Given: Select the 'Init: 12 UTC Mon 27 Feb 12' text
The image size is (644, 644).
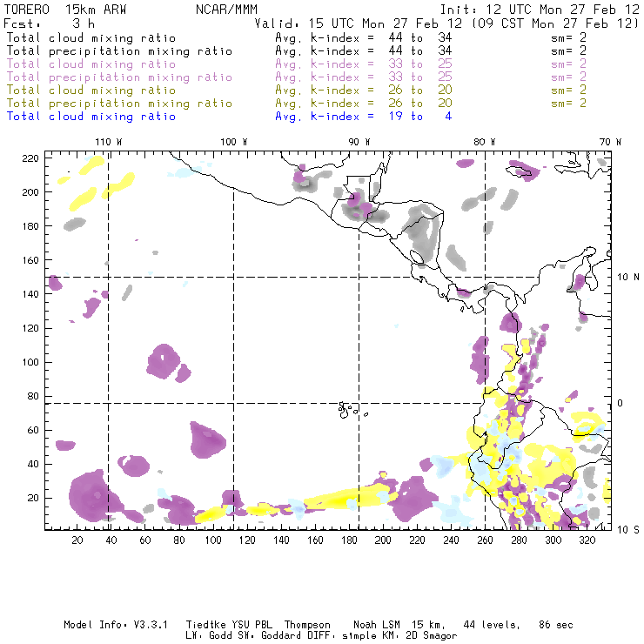Looking at the screenshot, I should (540, 10).
